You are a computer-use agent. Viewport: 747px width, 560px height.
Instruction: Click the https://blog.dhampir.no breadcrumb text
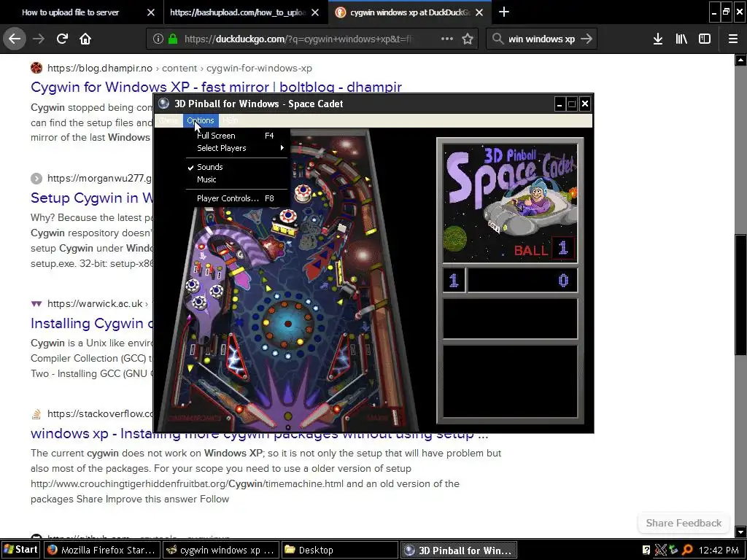[100, 68]
